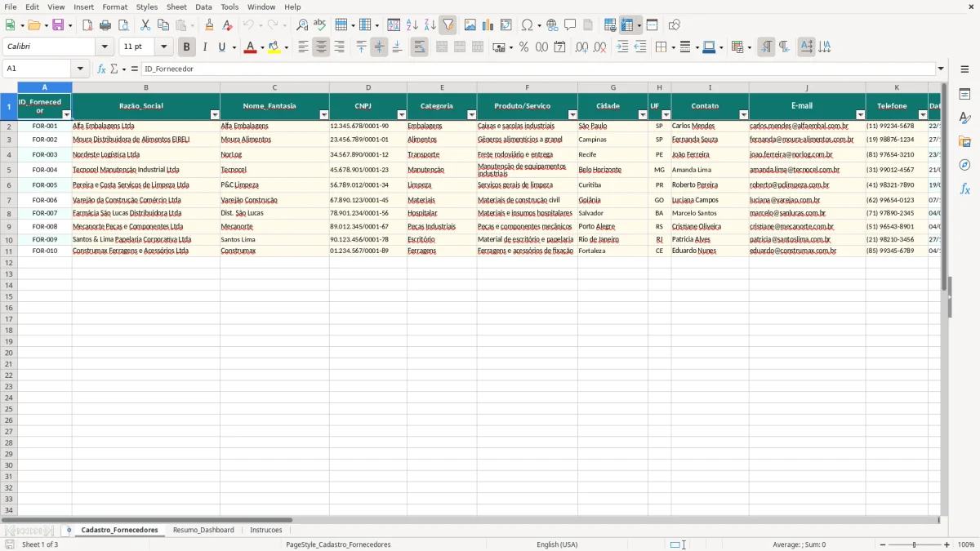The width and height of the screenshot is (980, 551).
Task: Sort descending with Z-A icon
Action: point(430,25)
